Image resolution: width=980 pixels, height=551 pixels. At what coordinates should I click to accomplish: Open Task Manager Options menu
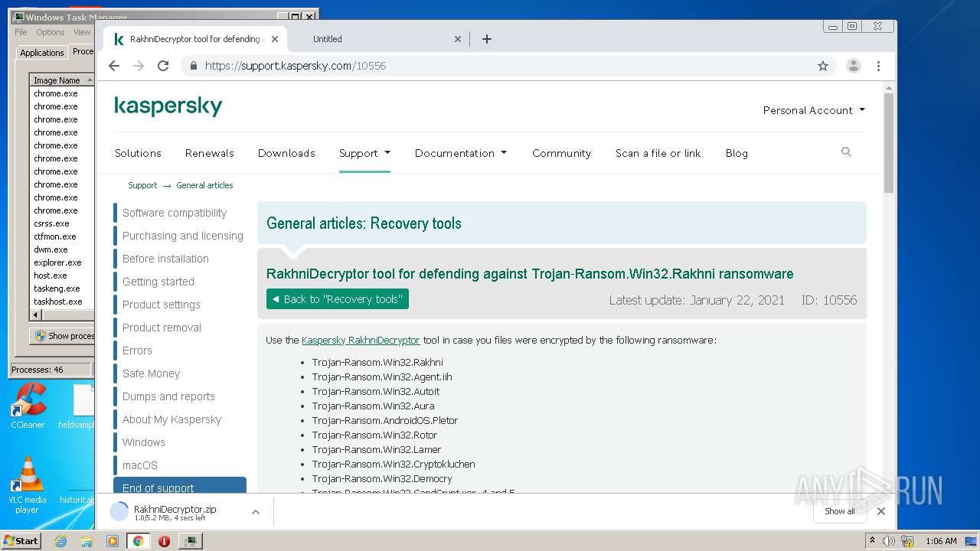pyautogui.click(x=51, y=32)
